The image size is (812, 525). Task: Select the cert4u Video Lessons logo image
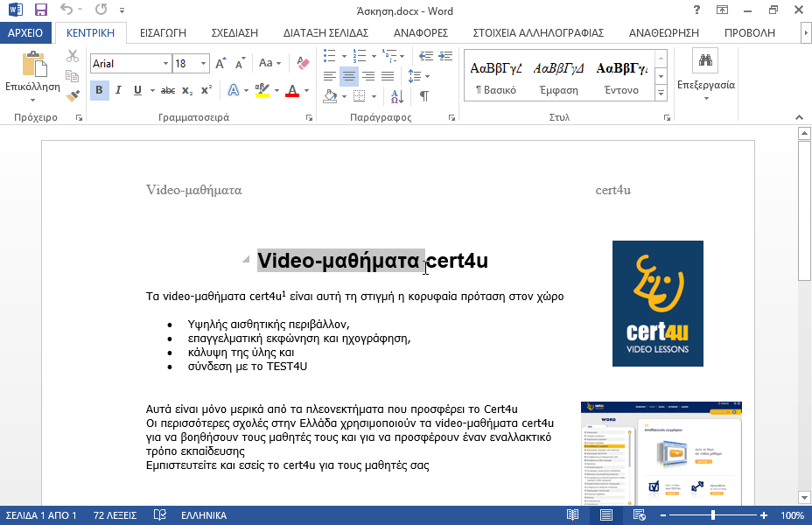pos(658,304)
